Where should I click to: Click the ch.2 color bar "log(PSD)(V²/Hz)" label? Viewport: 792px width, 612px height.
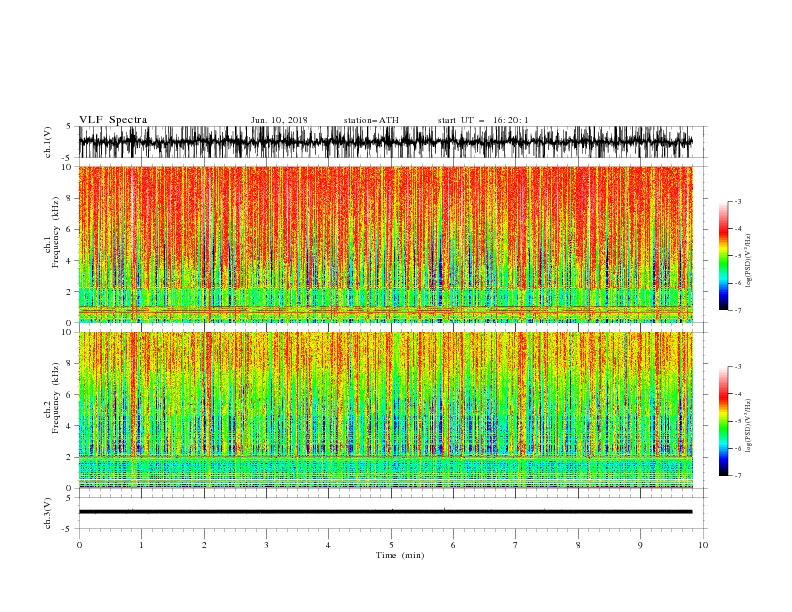(749, 425)
